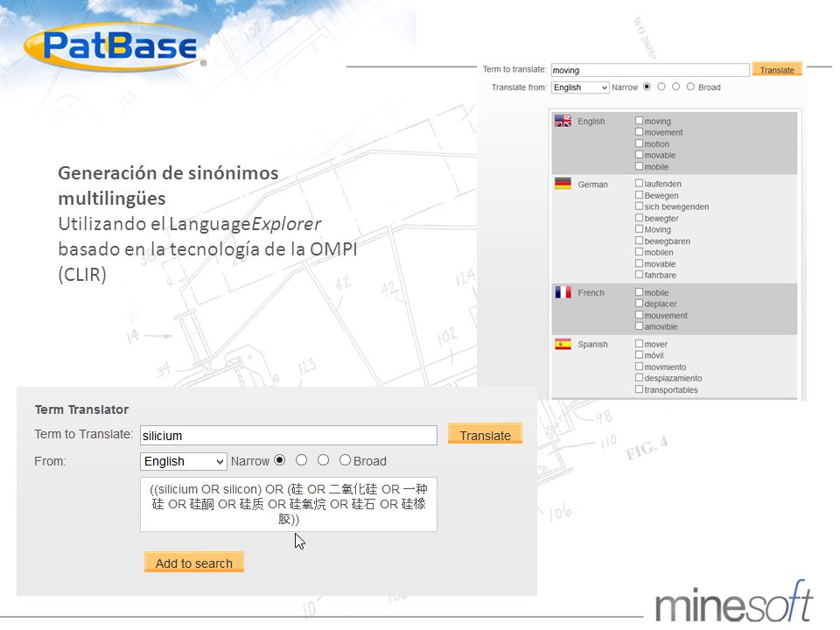Image resolution: width=840 pixels, height=630 pixels.
Task: Check the "transportables" checkbox
Action: point(639,389)
